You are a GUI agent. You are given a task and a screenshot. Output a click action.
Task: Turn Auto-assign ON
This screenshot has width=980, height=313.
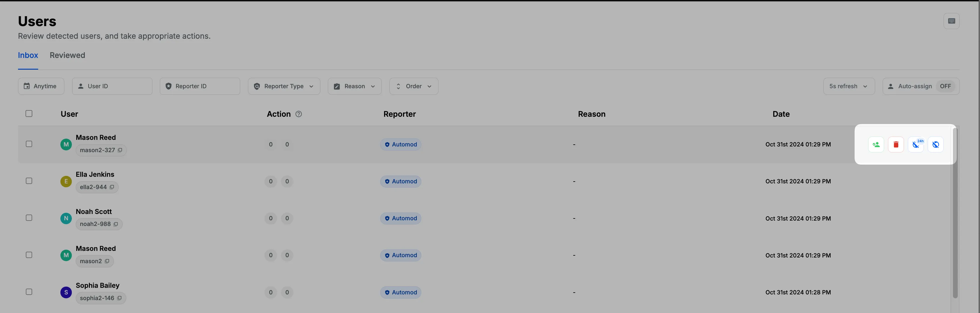946,86
